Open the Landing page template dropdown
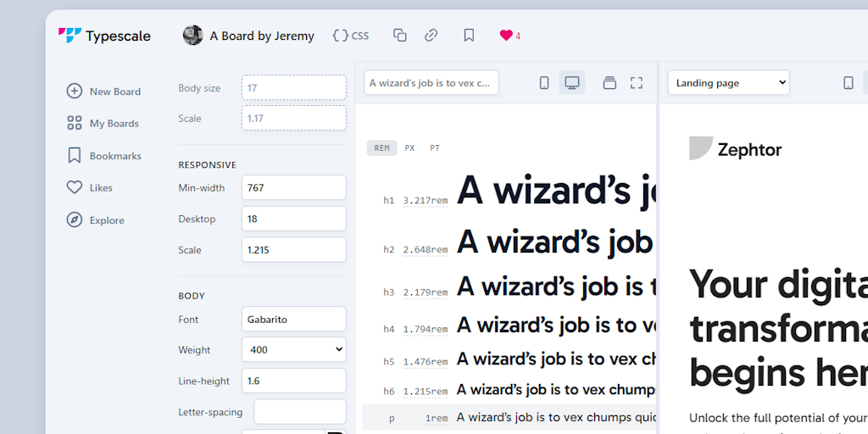 click(728, 82)
